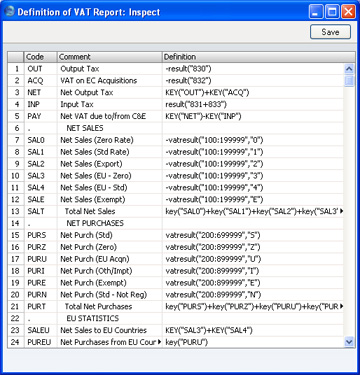Select the SAL4 code cell
This screenshot has height=375, width=360.
point(41,188)
